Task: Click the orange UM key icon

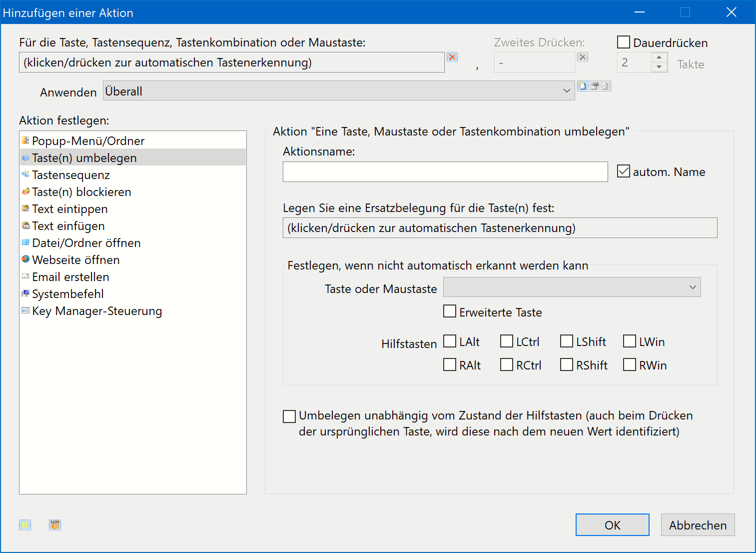Action: coord(55,524)
